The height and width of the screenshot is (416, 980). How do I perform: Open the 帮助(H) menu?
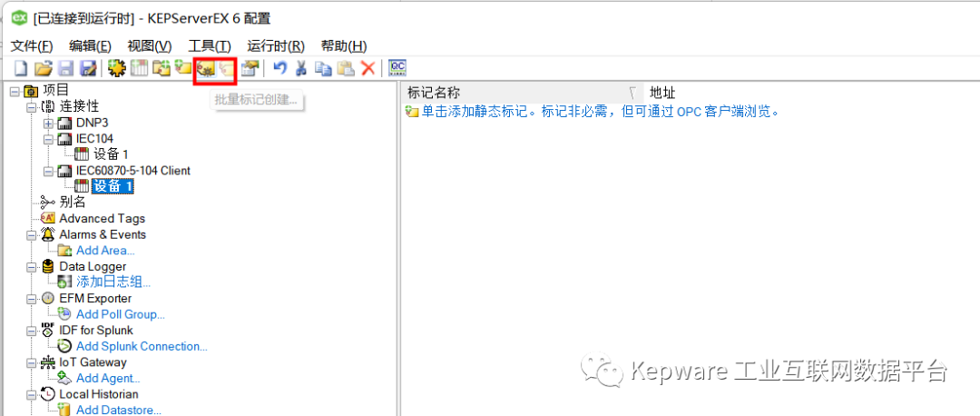344,45
